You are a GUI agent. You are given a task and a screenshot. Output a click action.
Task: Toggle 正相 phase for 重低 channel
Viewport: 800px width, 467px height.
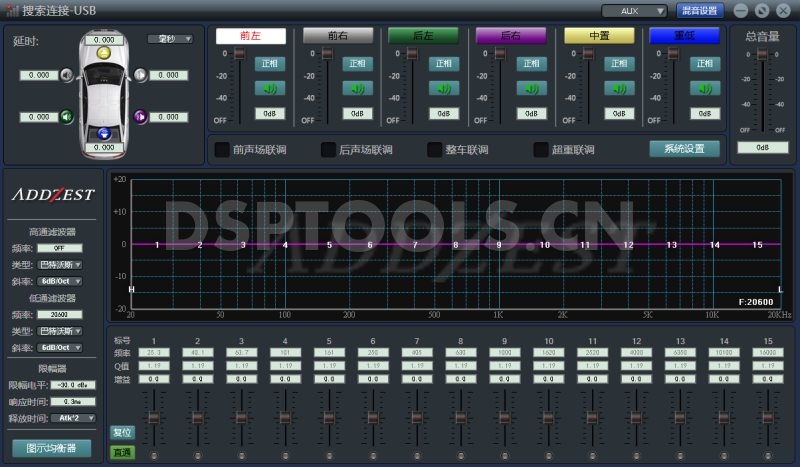point(705,63)
